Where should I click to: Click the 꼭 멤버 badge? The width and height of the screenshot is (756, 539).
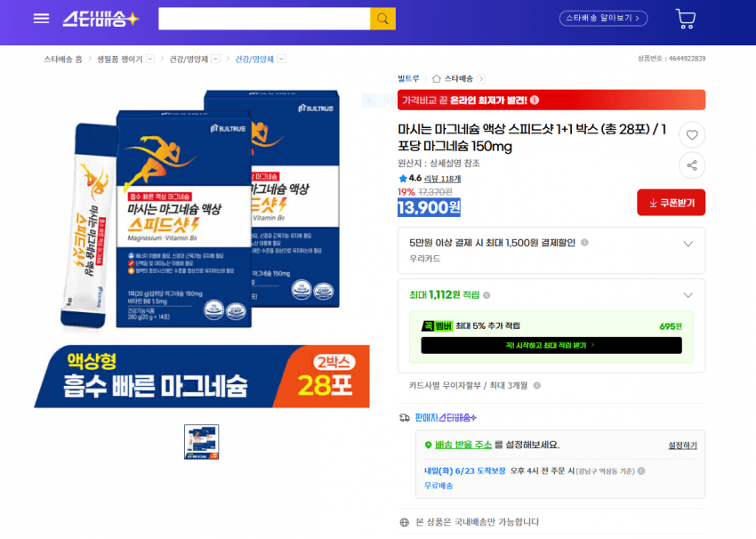(437, 326)
